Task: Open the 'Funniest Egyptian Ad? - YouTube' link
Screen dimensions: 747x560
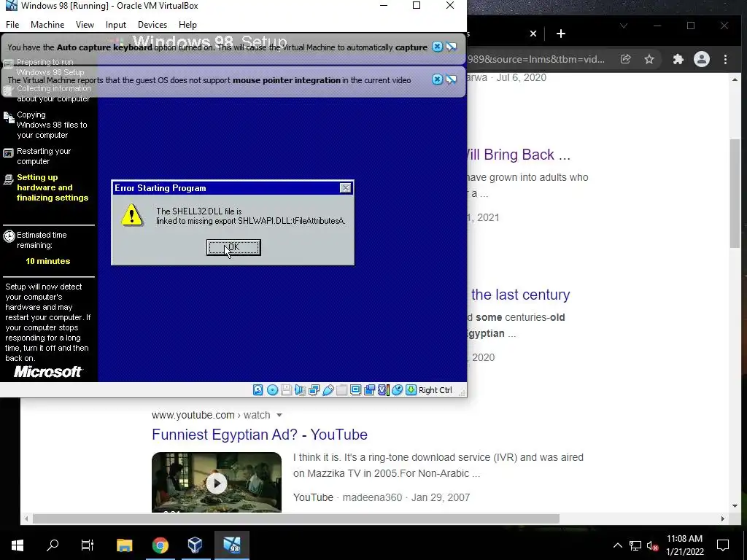Action: click(260, 435)
